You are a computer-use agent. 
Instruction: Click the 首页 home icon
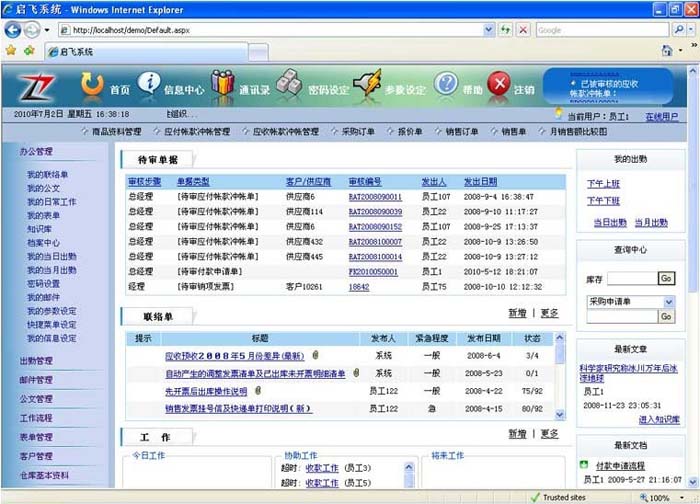point(92,86)
